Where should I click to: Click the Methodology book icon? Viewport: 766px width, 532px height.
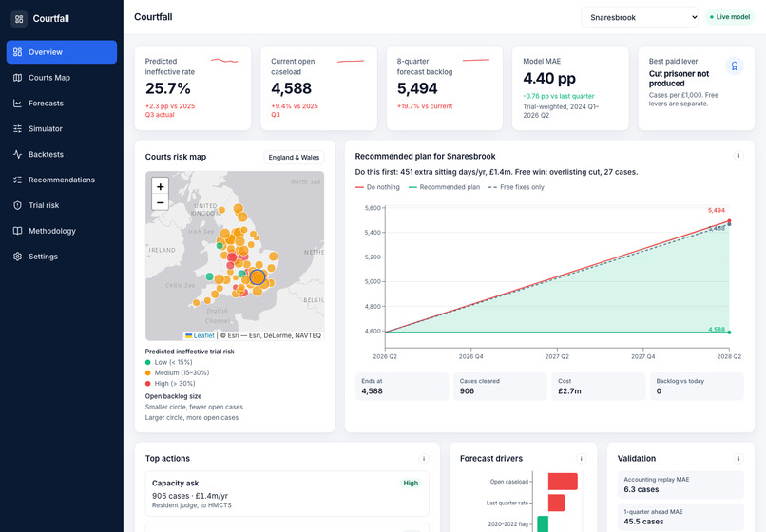pyautogui.click(x=18, y=231)
